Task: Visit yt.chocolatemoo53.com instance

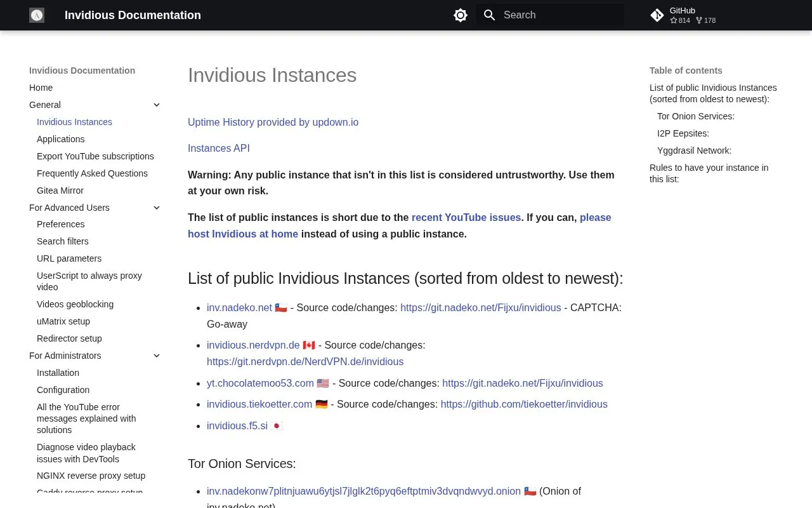Action: (x=260, y=383)
